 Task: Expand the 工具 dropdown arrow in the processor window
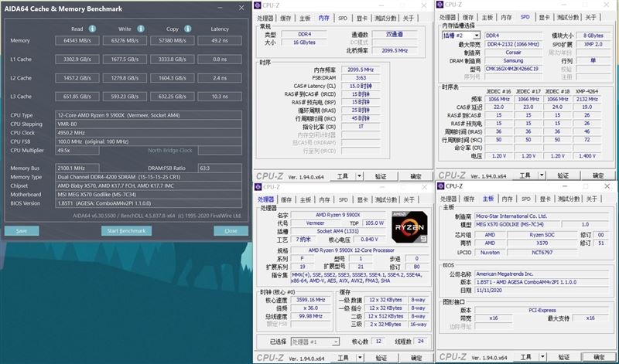pyautogui.click(x=360, y=357)
